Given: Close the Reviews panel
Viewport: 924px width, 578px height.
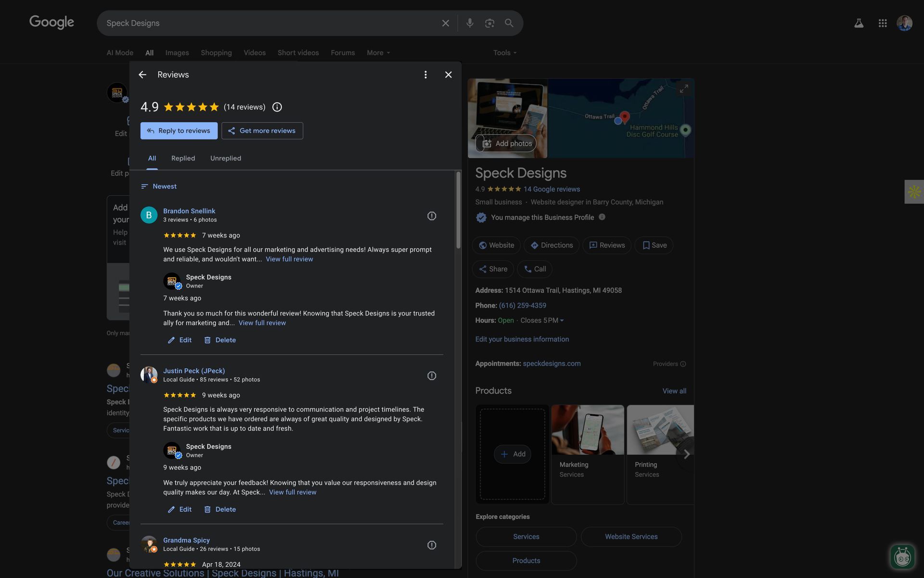Looking at the screenshot, I should [449, 75].
